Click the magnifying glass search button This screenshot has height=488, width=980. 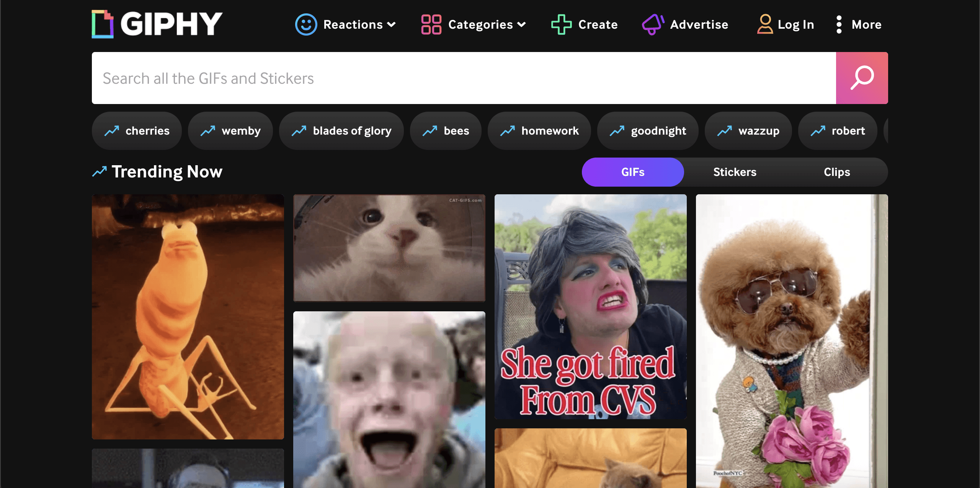[x=862, y=78]
